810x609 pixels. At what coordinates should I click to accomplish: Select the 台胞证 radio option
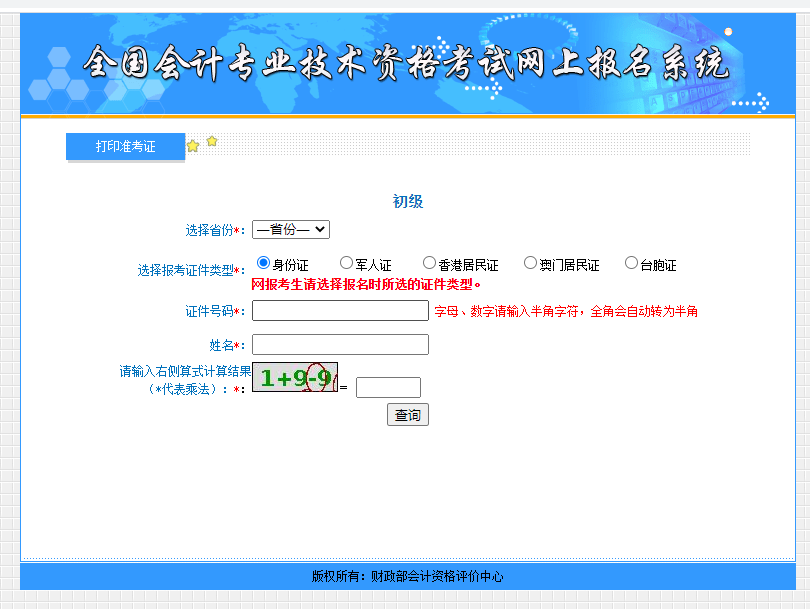[x=632, y=263]
